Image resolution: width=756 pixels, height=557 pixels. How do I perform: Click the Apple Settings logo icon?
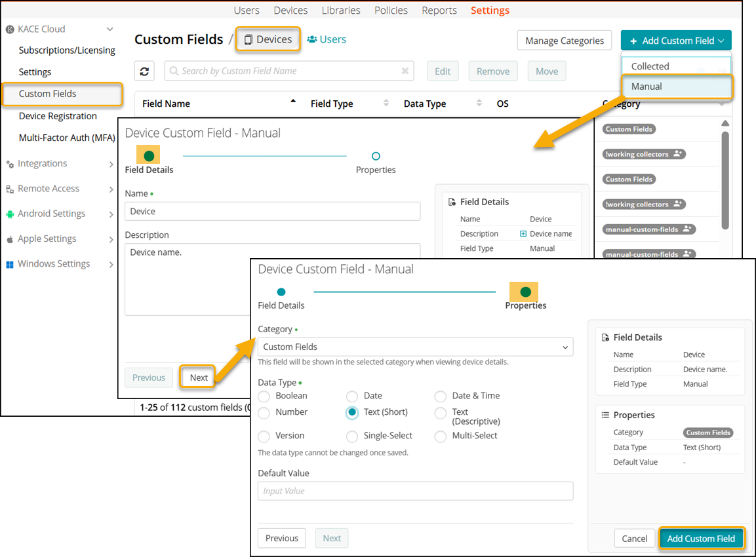(x=10, y=239)
